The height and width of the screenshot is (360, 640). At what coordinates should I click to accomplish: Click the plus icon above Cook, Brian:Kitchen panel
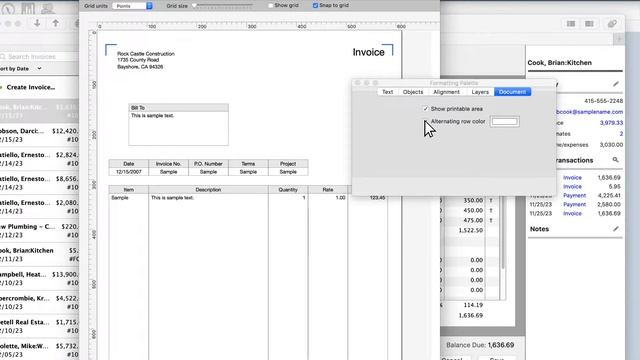pyautogui.click(x=619, y=39)
